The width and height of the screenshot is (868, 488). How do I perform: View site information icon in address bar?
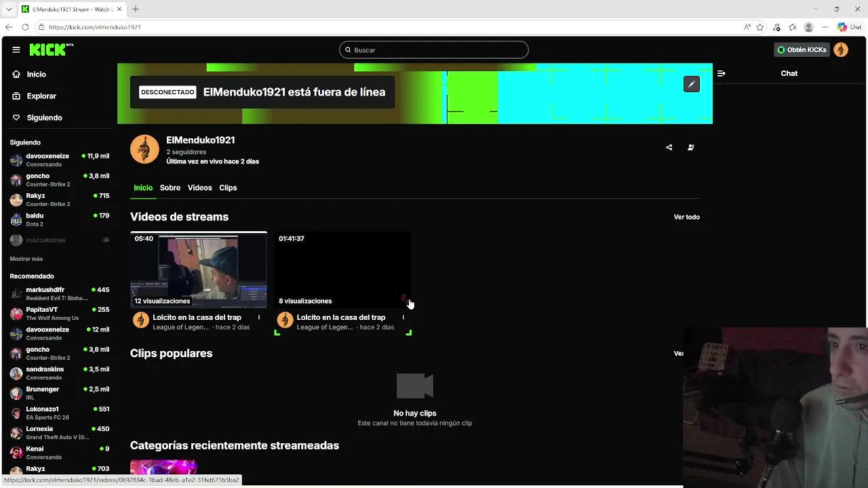[x=41, y=27]
